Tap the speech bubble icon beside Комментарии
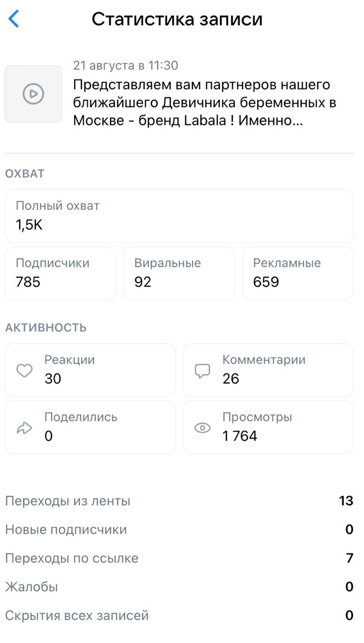The height and width of the screenshot is (643, 364). click(202, 371)
